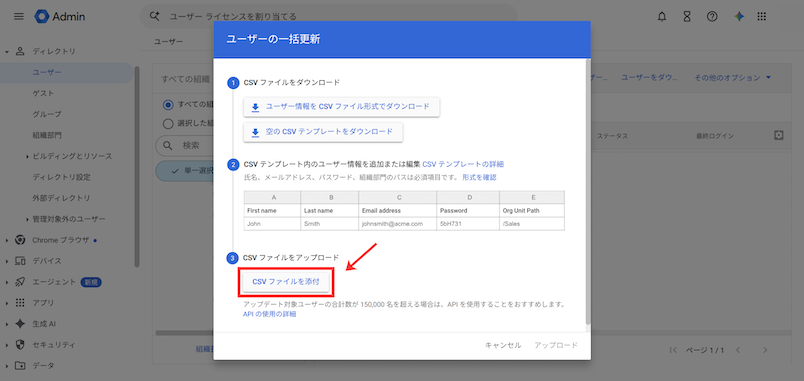Expand the デバイス section
The width and height of the screenshot is (804, 381).
(x=7, y=261)
